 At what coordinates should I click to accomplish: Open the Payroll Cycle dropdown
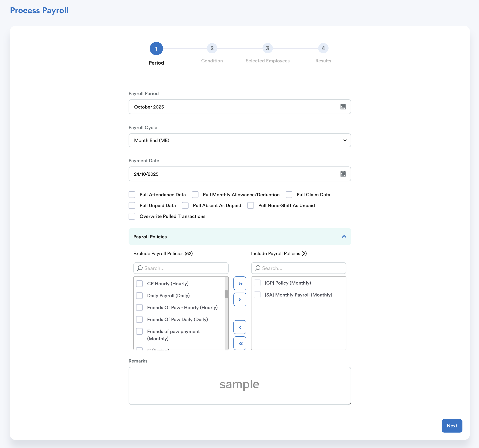coord(240,140)
